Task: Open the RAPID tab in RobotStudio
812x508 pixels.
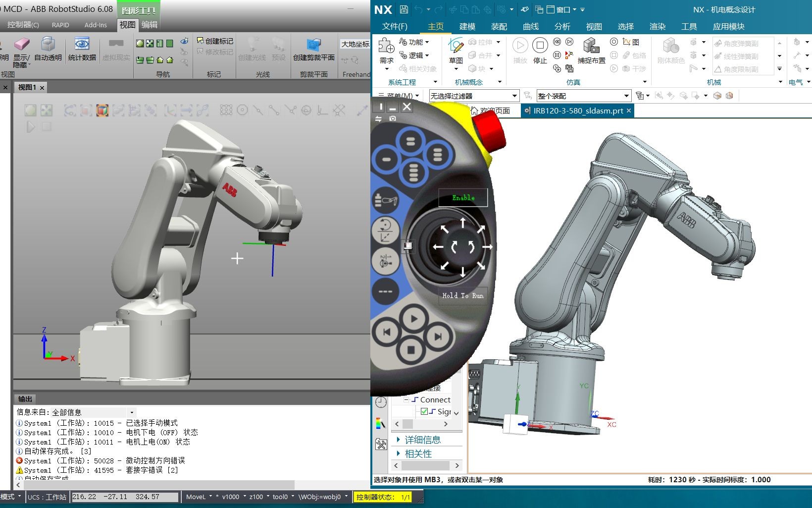Action: click(60, 24)
